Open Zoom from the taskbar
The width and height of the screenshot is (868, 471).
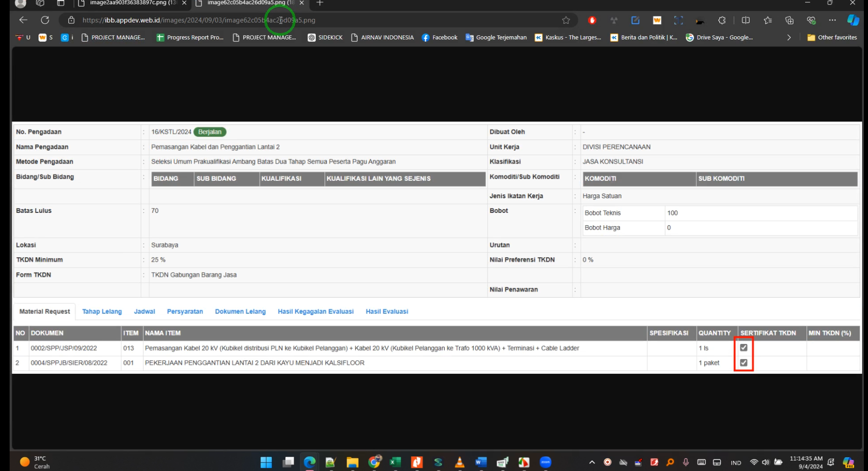[x=545, y=462]
